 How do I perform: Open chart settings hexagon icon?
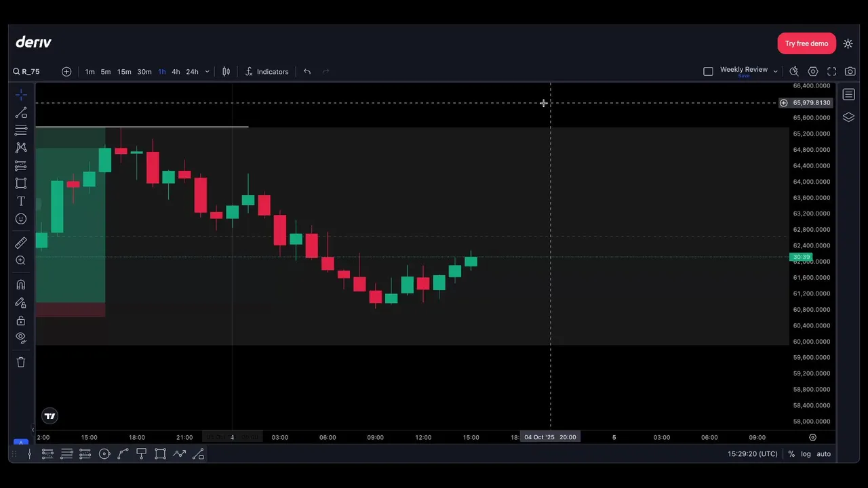click(813, 72)
